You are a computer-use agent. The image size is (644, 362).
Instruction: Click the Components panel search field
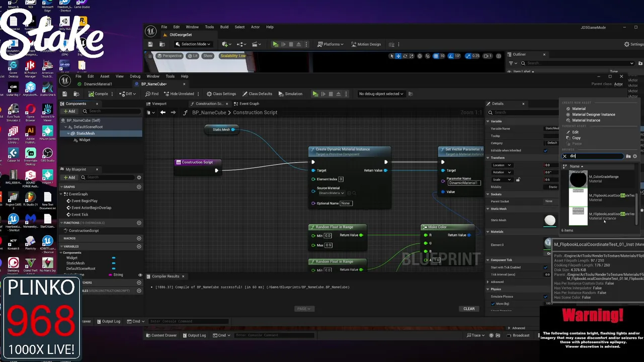click(x=112, y=111)
